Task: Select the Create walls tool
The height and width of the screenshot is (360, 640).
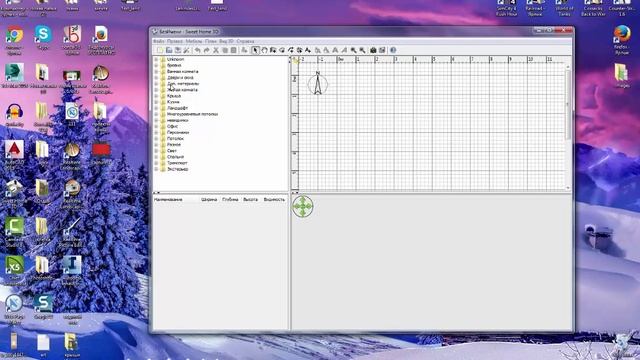Action: point(273,50)
